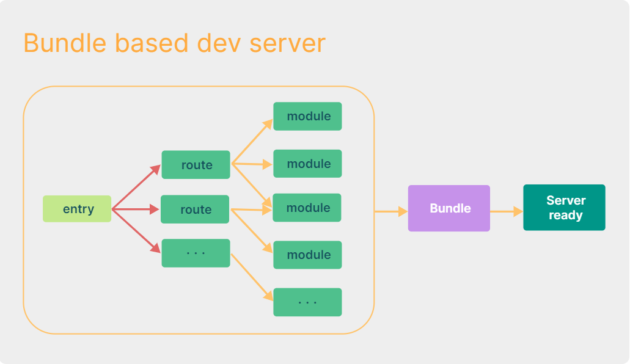
Task: Click the yellow arrowhead pointing at bottom ellipsis box
Action: click(268, 296)
